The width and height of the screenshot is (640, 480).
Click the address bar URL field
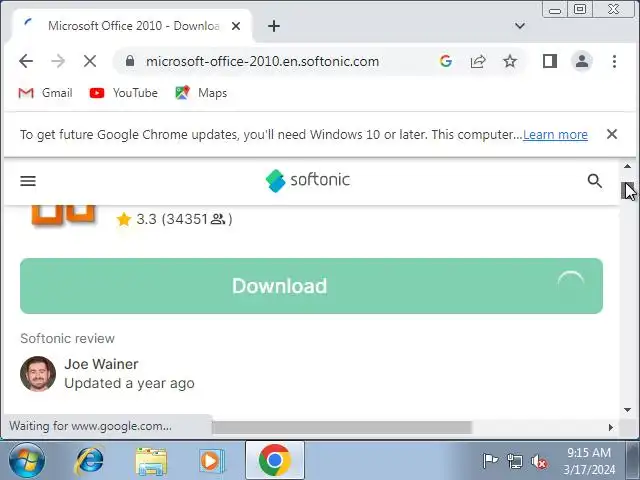[x=262, y=61]
